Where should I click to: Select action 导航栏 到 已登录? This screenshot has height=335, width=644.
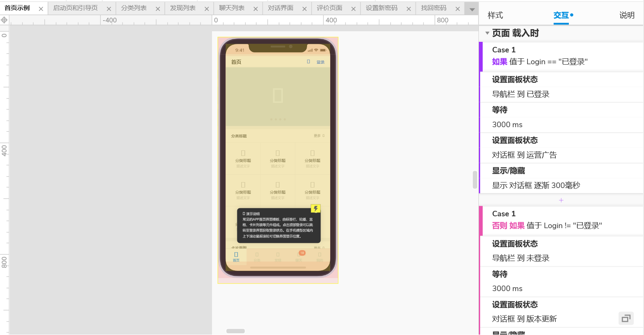coord(521,94)
